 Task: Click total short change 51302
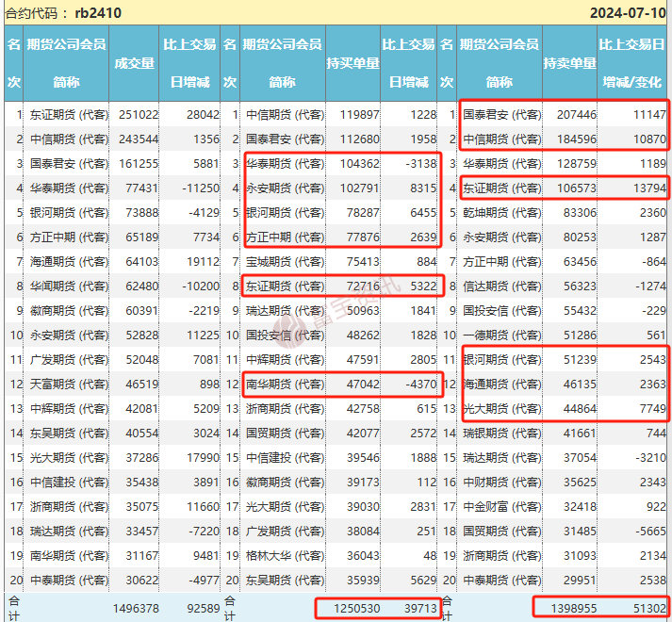point(649,608)
